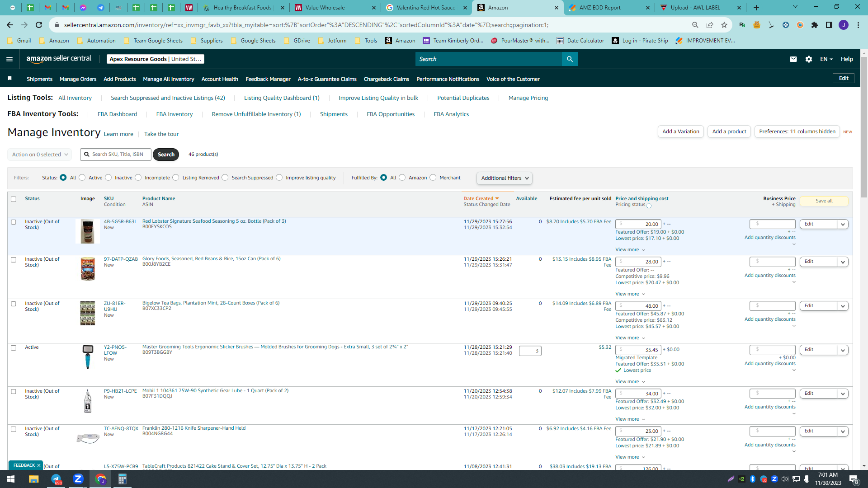Open a new browser tab
868x488 pixels.
pos(756,8)
